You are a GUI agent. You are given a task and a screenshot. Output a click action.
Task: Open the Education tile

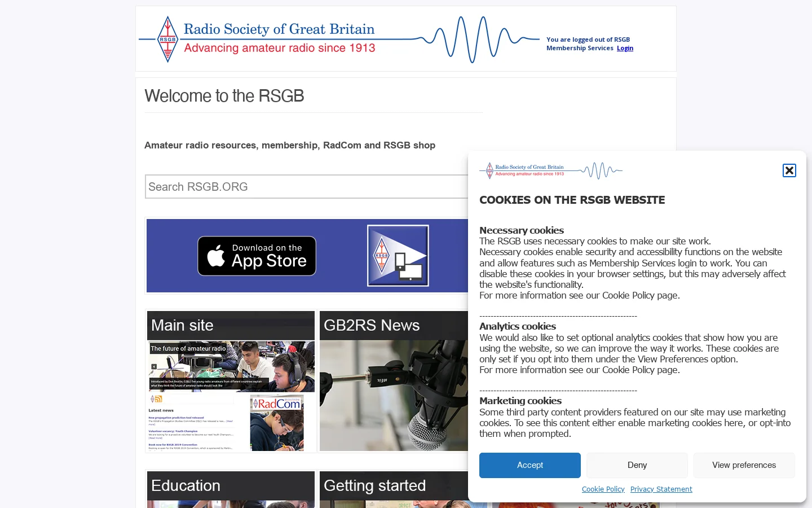(231, 489)
